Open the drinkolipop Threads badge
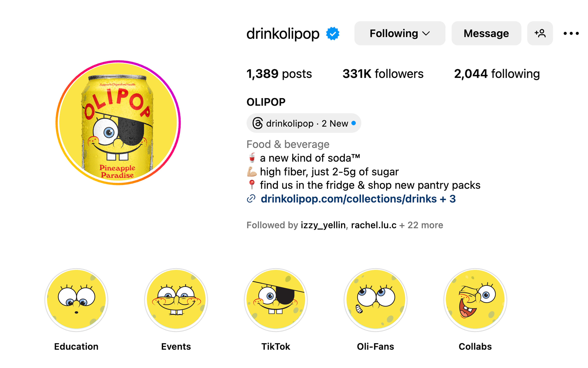Screen dimensions: 588x368 (304, 123)
